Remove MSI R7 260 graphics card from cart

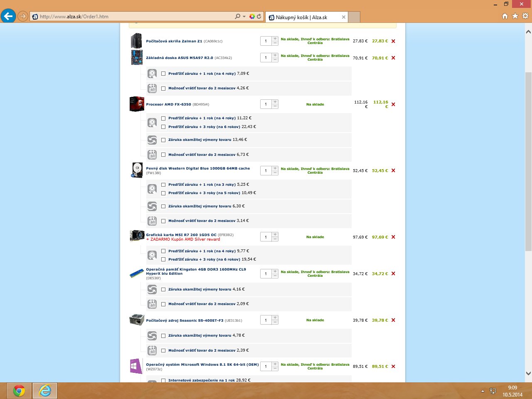pyautogui.click(x=393, y=237)
